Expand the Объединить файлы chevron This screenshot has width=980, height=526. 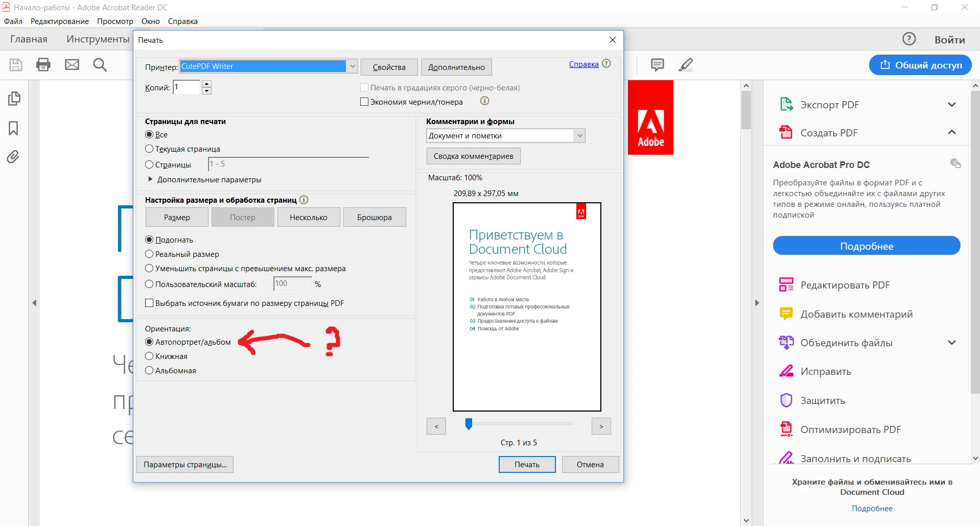951,342
